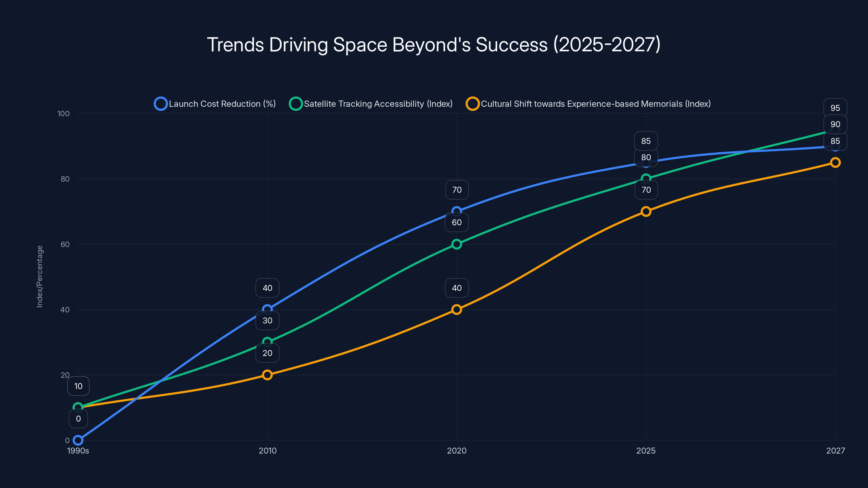Click the value label 10 at 1990s
The image size is (868, 488).
tap(78, 386)
